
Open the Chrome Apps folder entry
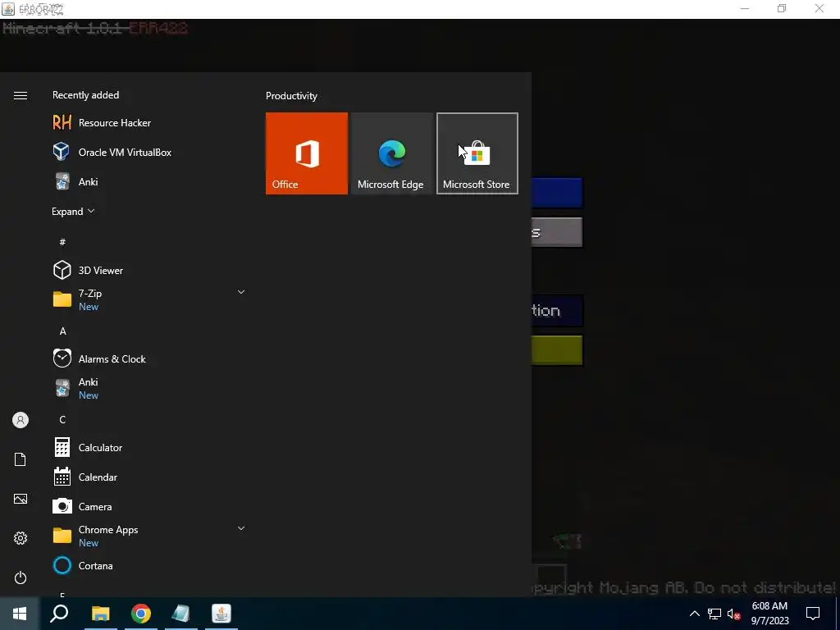click(148, 536)
